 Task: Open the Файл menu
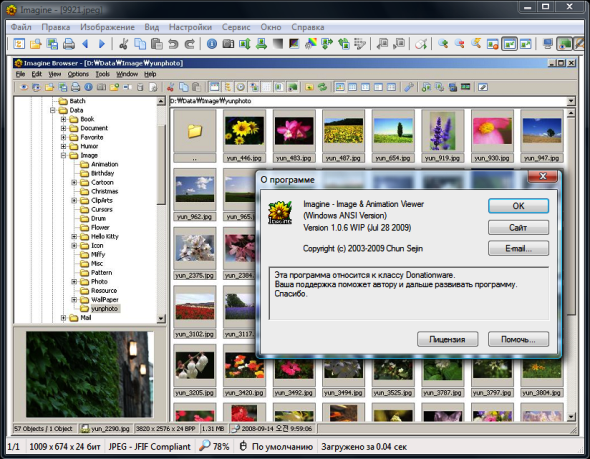21,27
